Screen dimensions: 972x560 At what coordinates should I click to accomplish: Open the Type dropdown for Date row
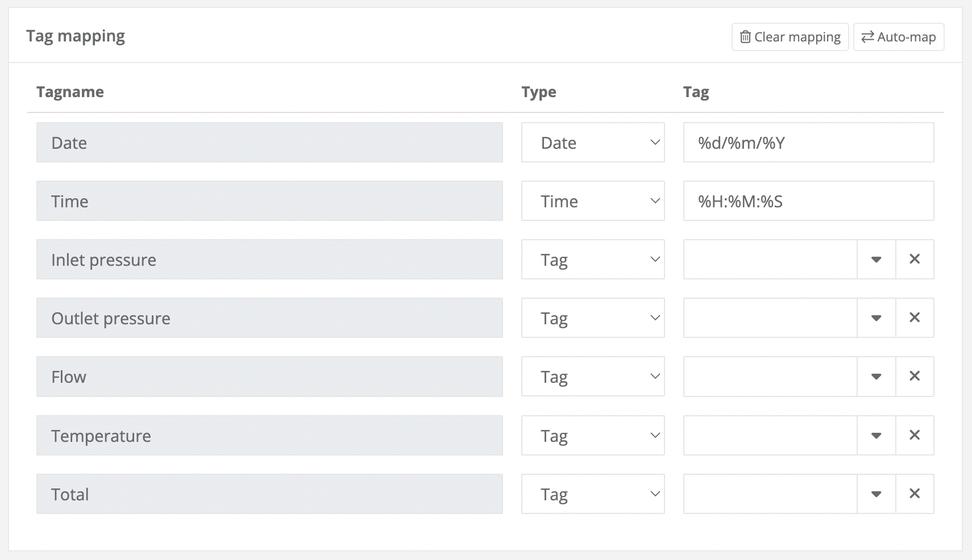click(593, 143)
